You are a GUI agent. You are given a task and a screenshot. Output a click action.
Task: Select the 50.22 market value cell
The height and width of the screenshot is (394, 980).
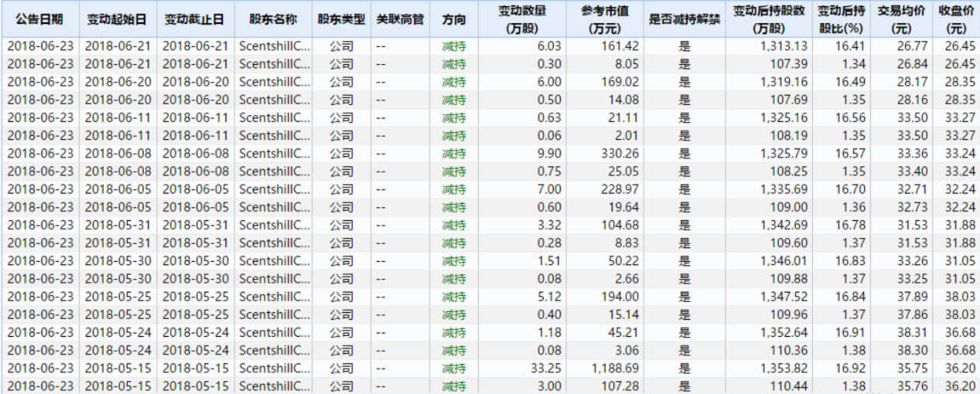click(605, 260)
